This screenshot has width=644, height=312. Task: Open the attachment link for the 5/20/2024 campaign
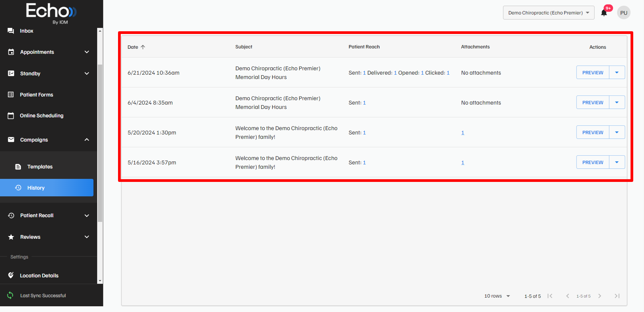click(463, 132)
